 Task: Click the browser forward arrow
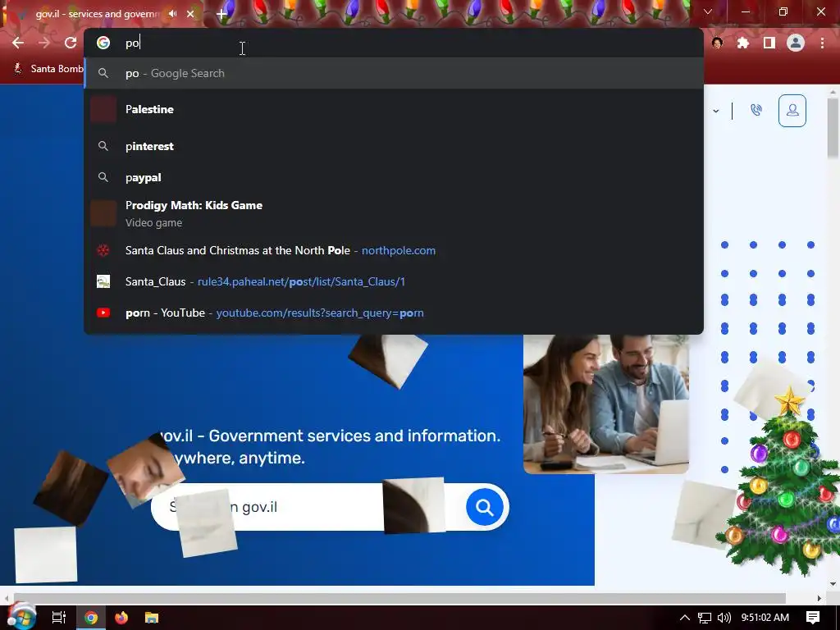pos(44,43)
